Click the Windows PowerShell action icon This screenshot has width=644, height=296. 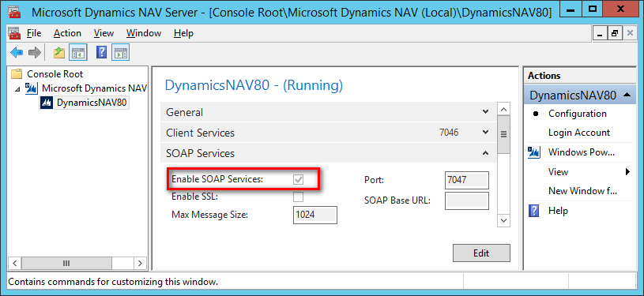[x=533, y=152]
